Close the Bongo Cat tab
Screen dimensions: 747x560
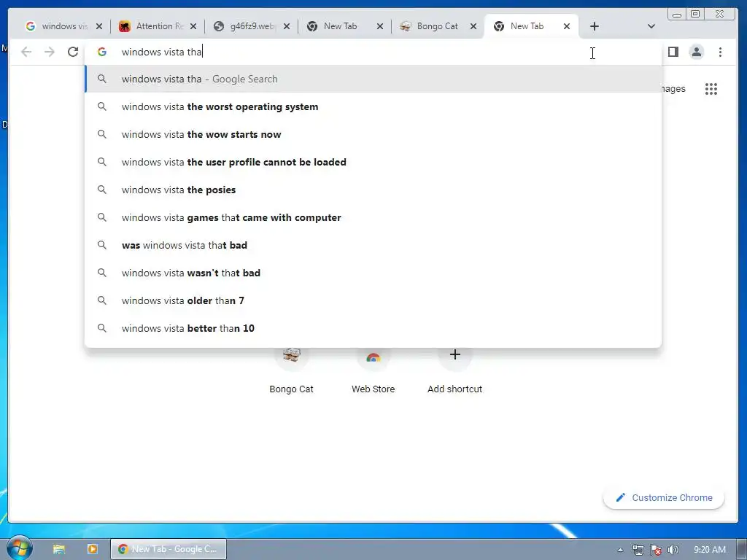pos(473,26)
